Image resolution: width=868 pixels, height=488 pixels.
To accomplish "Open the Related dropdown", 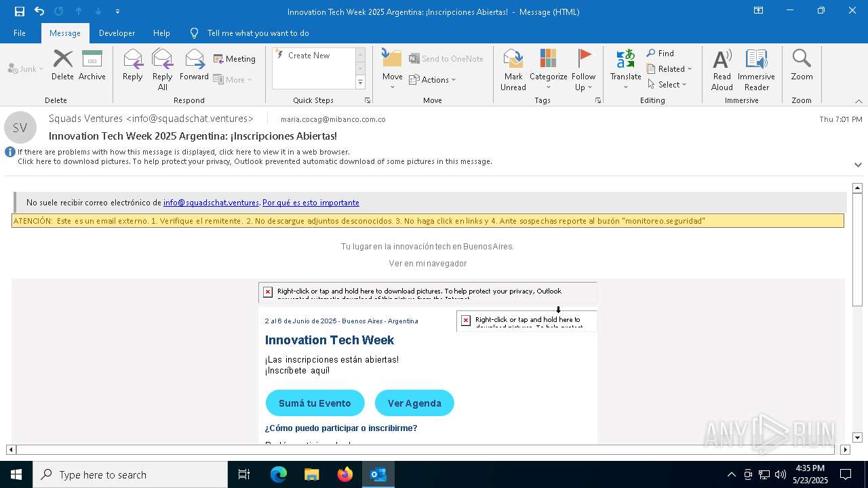I will point(669,69).
